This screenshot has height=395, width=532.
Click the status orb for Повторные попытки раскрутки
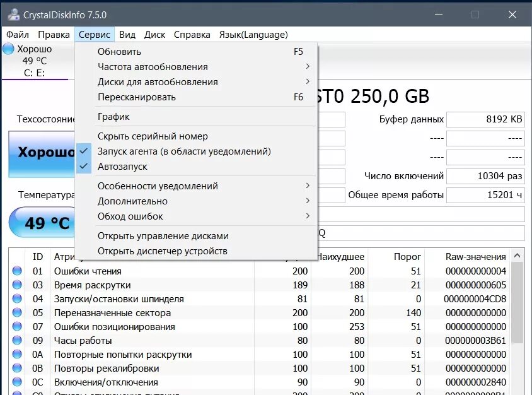click(17, 355)
